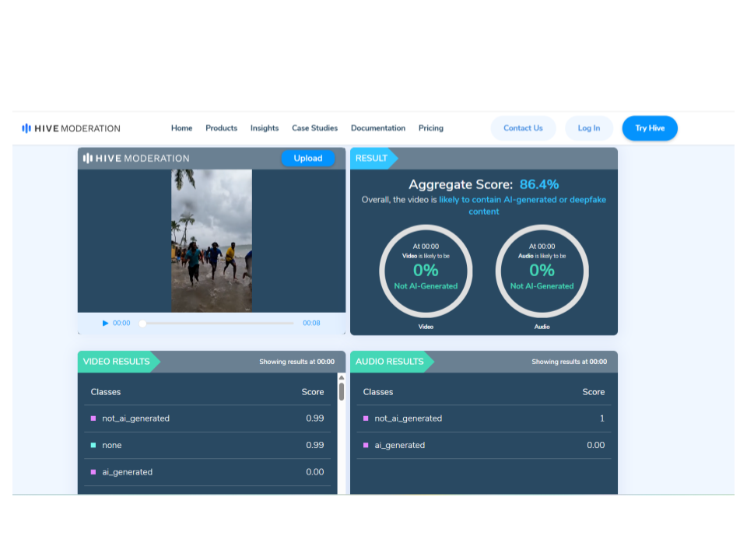Click the Video results scrollbar
The width and height of the screenshot is (747, 560).
coord(341,389)
